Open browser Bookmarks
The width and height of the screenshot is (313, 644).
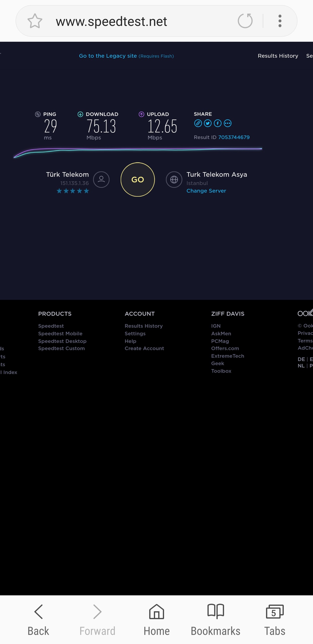click(x=215, y=620)
